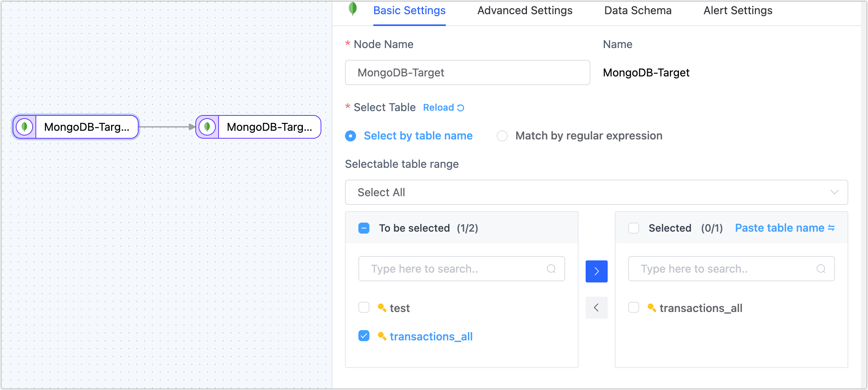Screen dimensions: 868x390
Task: Click the blue right-arrow to move tables
Action: click(596, 271)
